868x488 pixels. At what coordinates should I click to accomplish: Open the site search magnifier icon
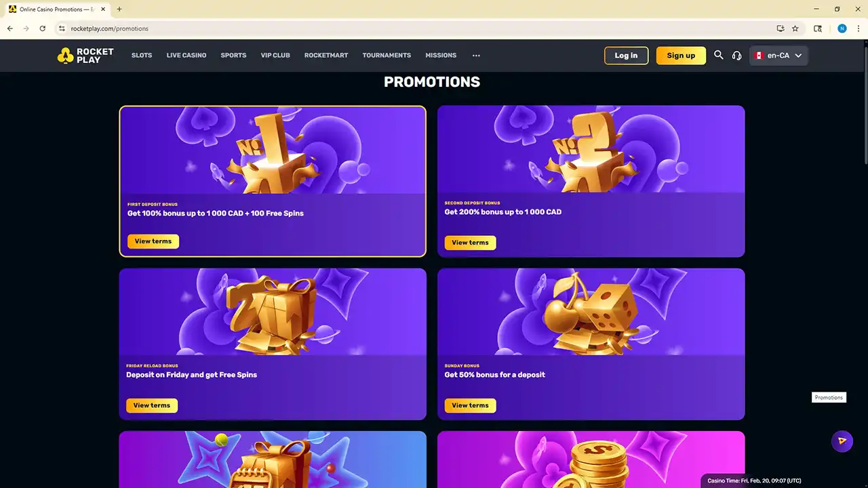(x=719, y=55)
